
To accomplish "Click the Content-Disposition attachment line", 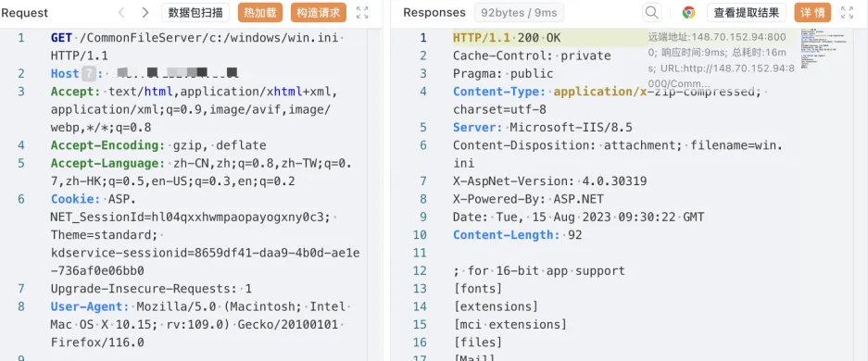I will [618, 155].
